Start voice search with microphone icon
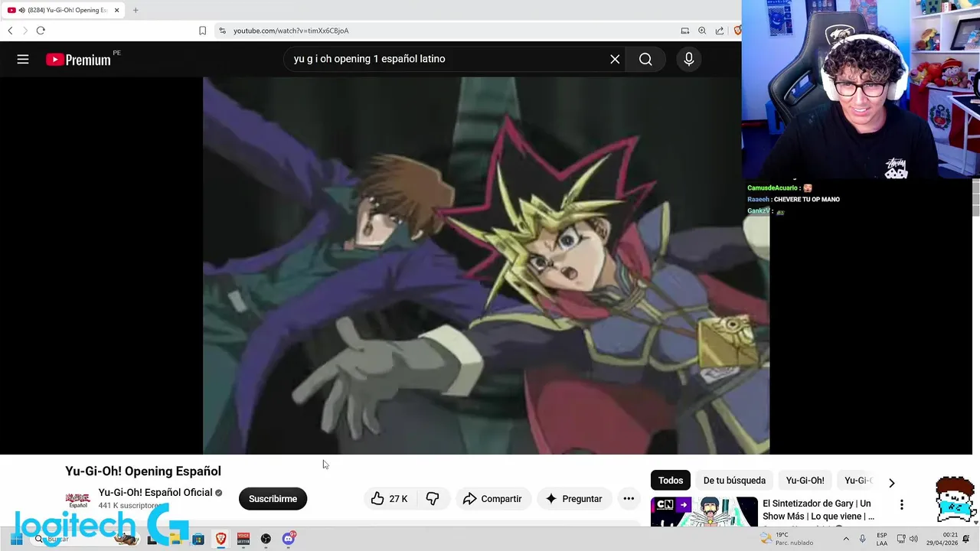 pyautogui.click(x=689, y=59)
